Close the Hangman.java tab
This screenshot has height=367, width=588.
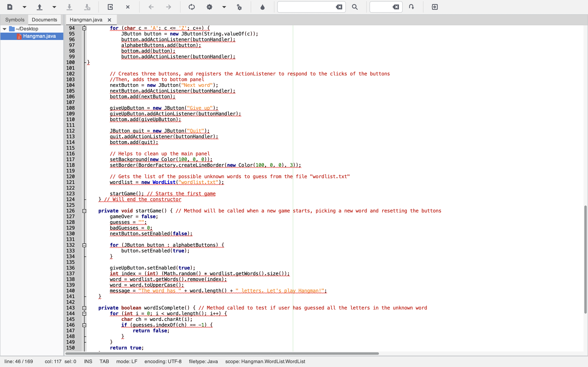[109, 20]
